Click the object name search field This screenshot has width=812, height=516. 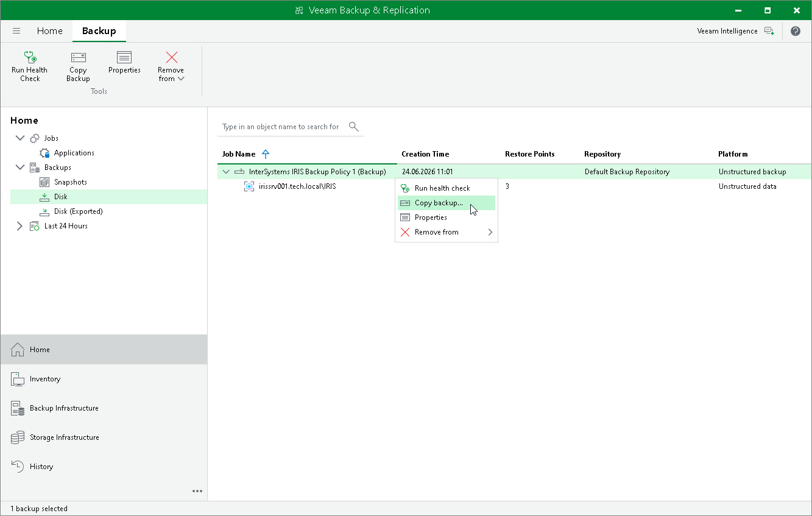click(281, 127)
